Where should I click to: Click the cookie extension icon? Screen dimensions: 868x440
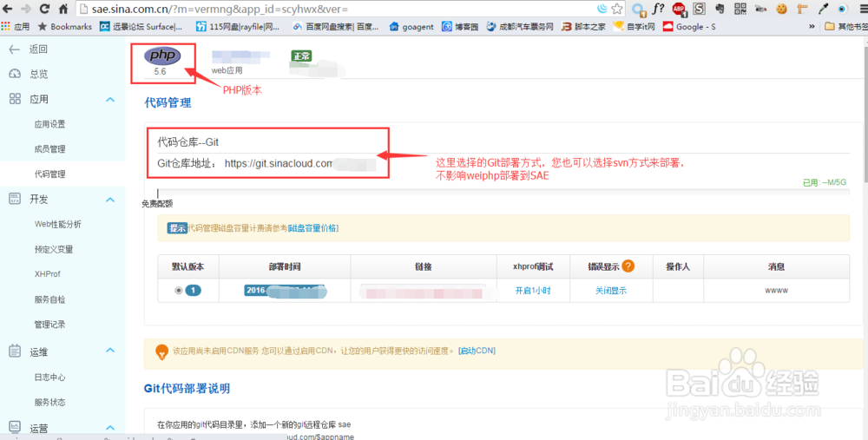[x=782, y=9]
